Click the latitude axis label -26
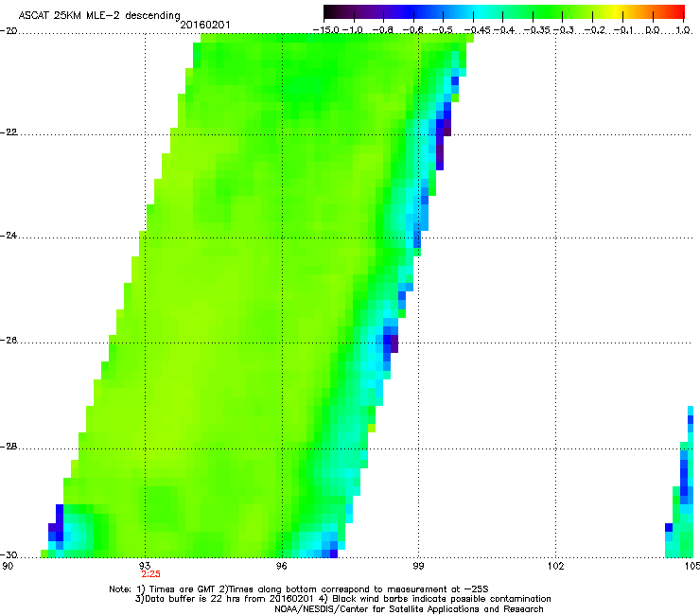Screen dimensions: 700x615 [9, 341]
